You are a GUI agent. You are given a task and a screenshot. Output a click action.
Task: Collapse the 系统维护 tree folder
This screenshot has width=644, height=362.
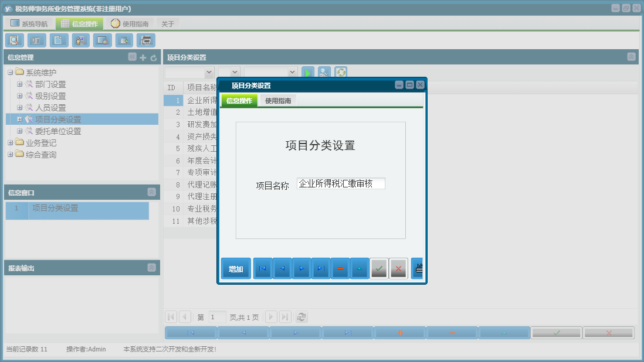[x=11, y=73]
